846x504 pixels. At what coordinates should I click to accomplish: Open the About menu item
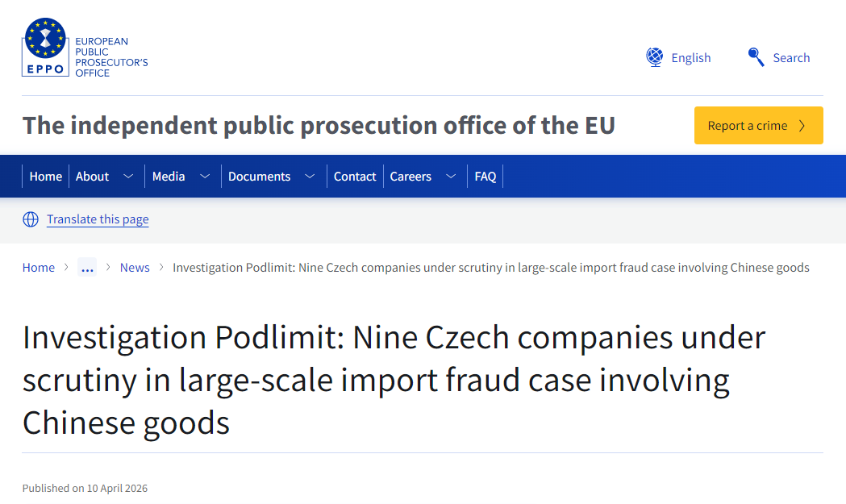pyautogui.click(x=92, y=177)
